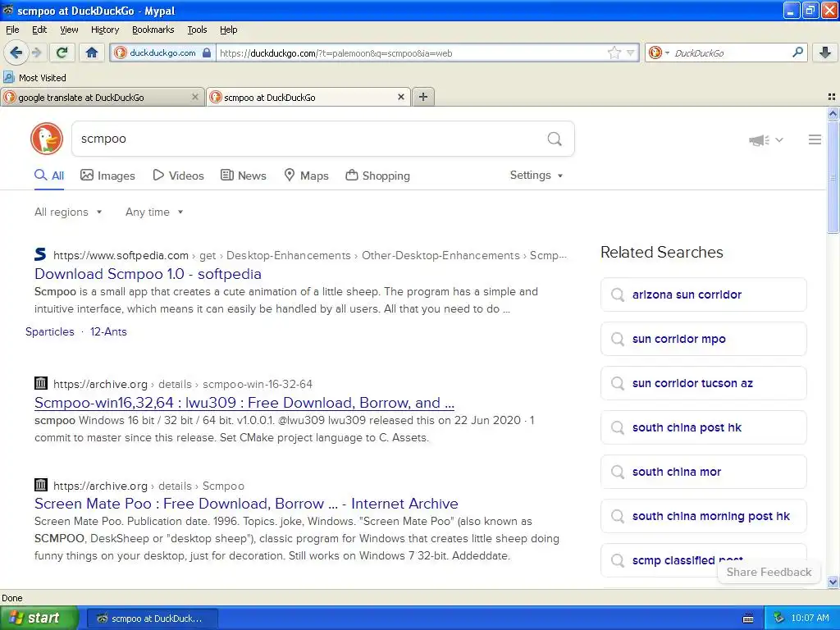Open the hamburger side menu
The width and height of the screenshot is (840, 630).
815,139
